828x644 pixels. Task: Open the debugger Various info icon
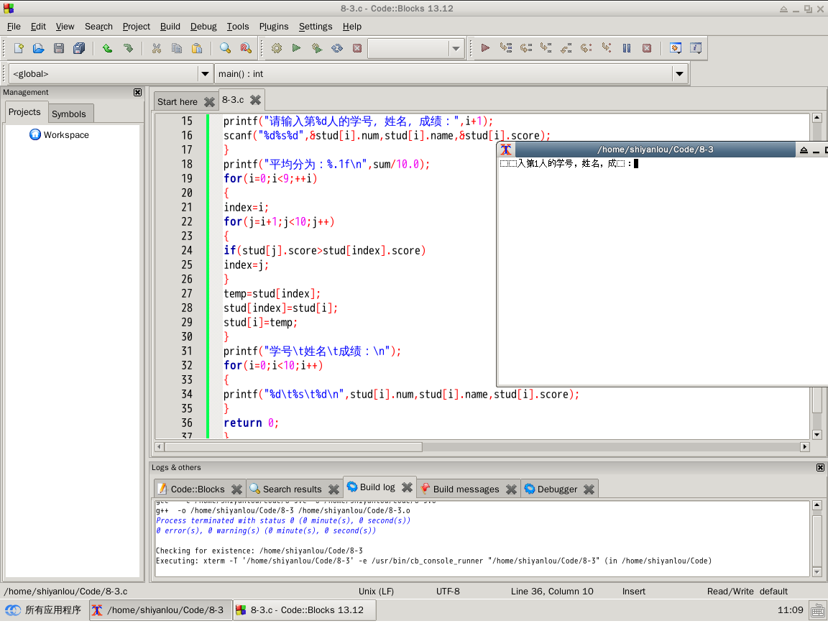coord(696,49)
